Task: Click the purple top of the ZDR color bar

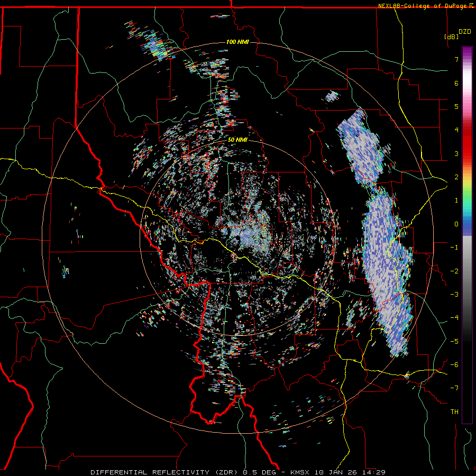Action: [x=467, y=50]
